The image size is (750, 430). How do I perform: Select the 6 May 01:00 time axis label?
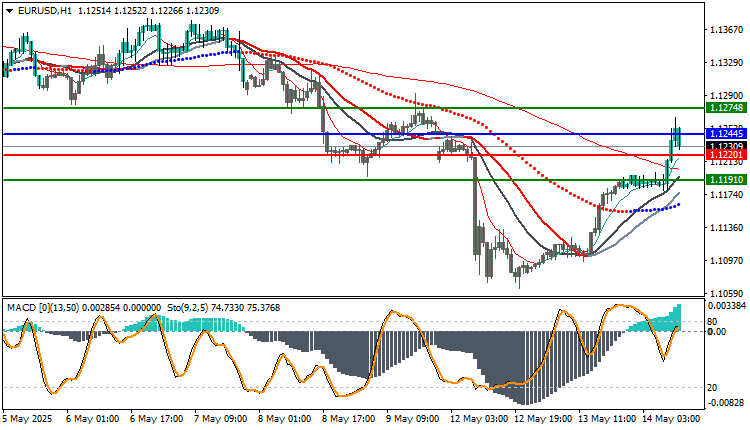(92, 419)
